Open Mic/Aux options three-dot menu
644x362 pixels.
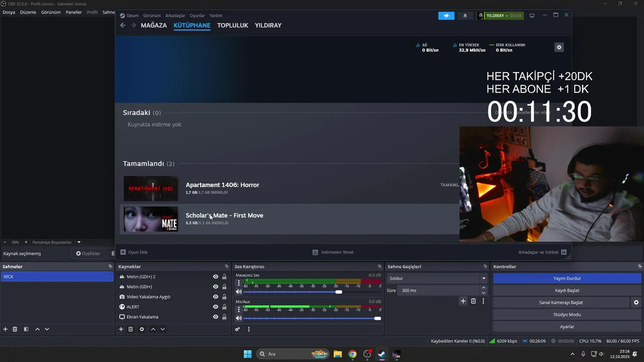coord(239,309)
